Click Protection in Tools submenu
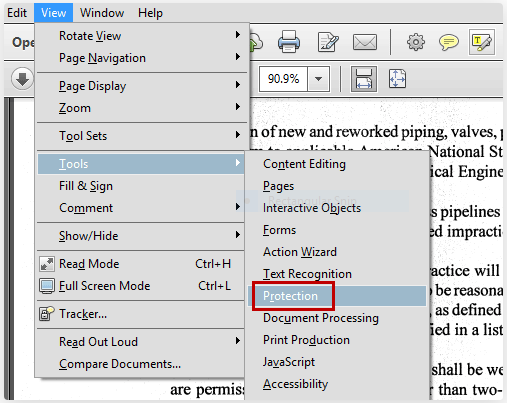The height and width of the screenshot is (403, 507). 337,296
